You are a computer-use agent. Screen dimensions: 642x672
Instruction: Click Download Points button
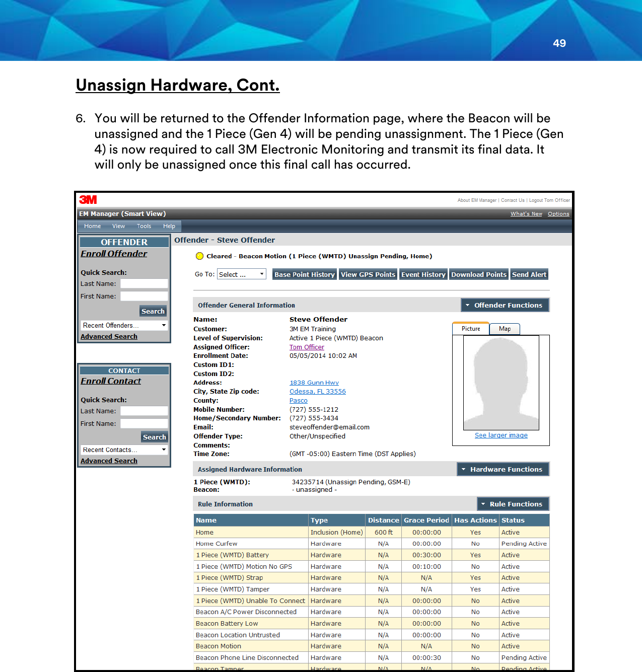pyautogui.click(x=479, y=274)
